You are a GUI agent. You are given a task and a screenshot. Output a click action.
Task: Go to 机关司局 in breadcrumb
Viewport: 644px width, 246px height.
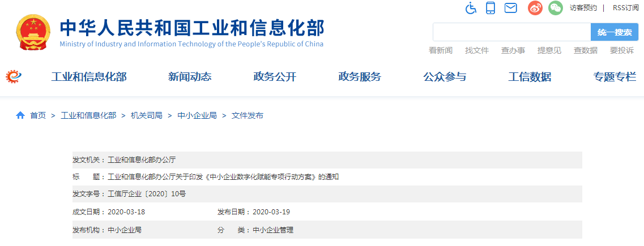147,115
